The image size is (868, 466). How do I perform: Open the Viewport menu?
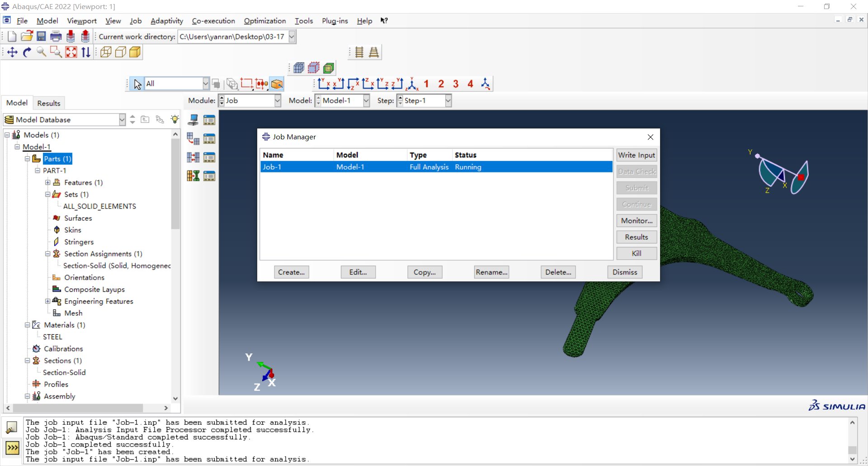(x=82, y=21)
